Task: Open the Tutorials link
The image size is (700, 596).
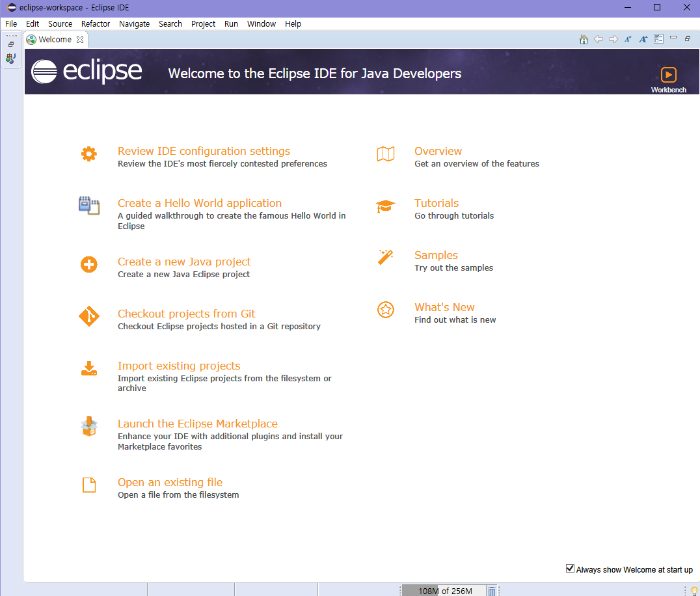Action: 437,203
